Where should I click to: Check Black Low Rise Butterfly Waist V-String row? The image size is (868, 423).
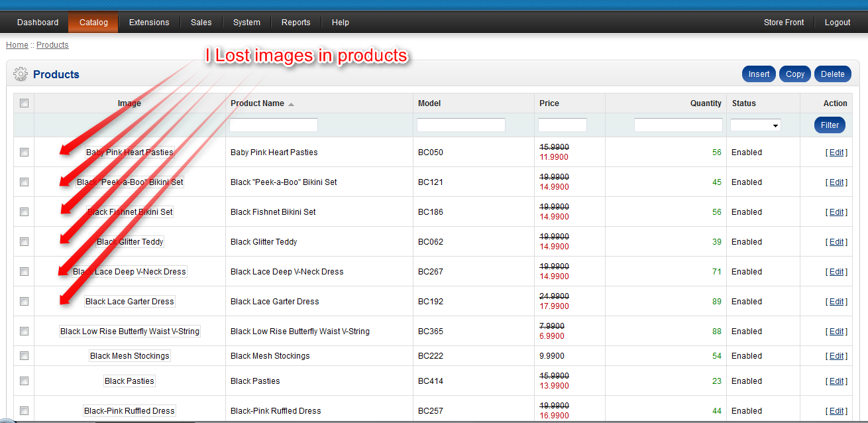24,331
